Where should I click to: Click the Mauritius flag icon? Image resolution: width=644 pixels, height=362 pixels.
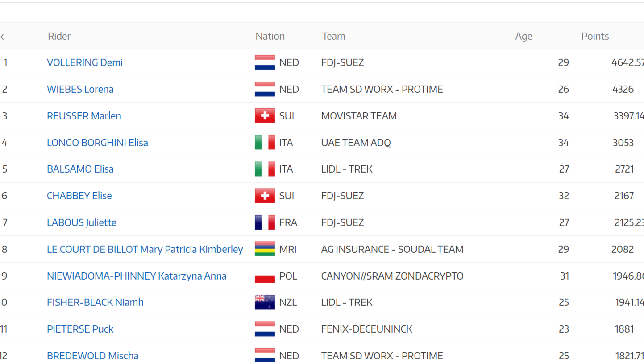265,249
